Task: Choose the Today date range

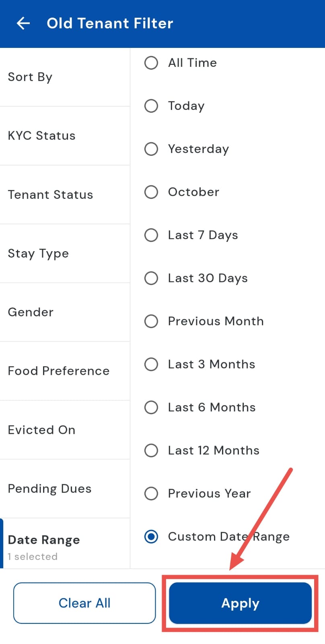Action: point(151,106)
